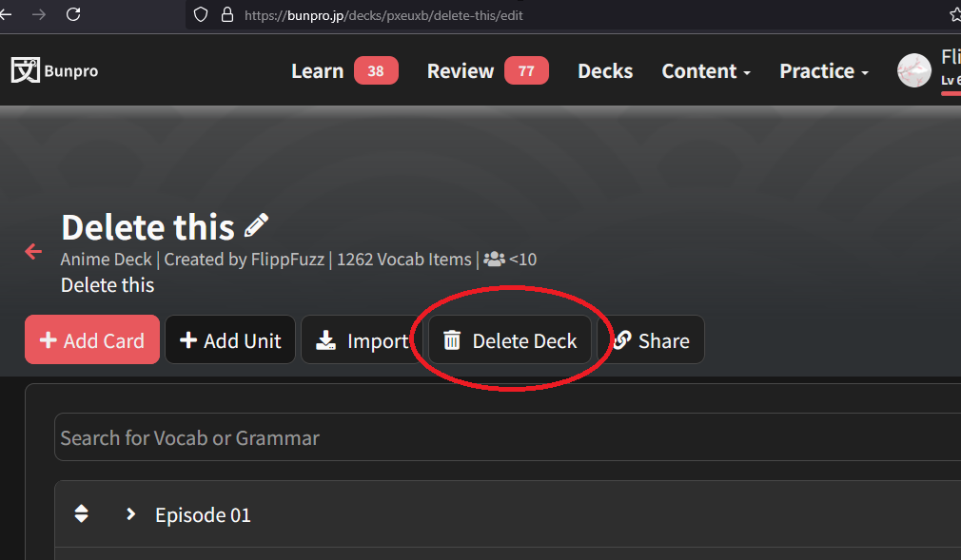961x560 pixels.
Task: Open the Content dropdown menu
Action: coord(706,71)
